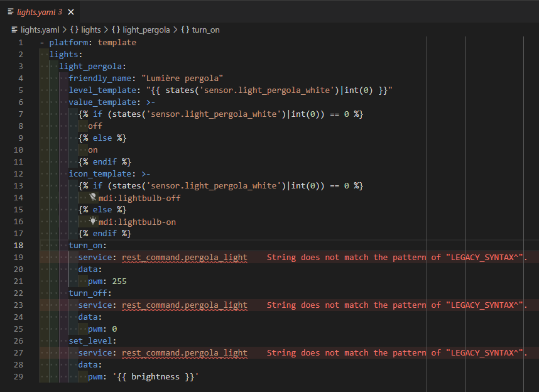Click the 'off' value on line 8
The image size is (539, 392).
point(95,126)
